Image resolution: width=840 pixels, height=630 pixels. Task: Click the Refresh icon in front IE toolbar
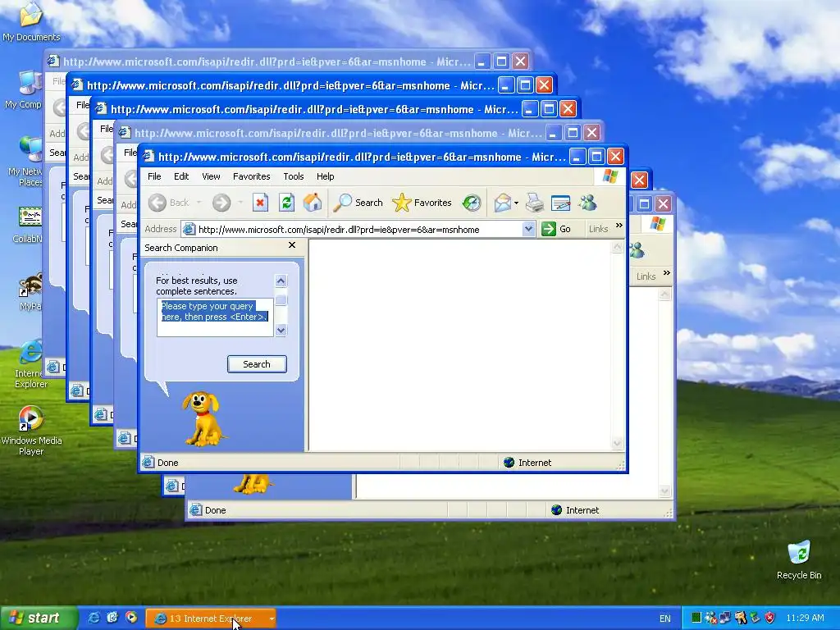click(286, 203)
